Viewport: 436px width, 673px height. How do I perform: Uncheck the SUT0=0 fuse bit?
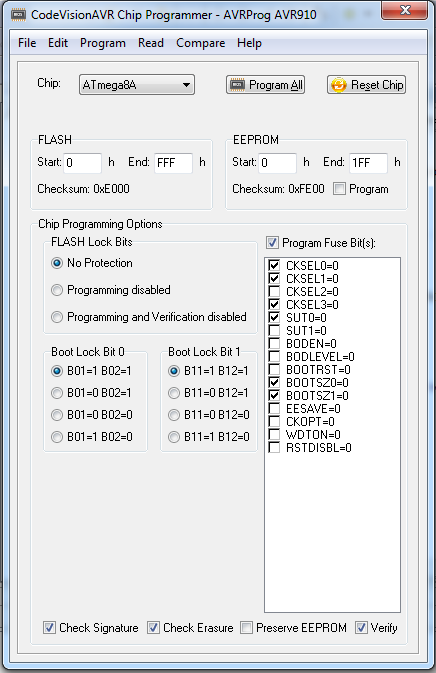(x=274, y=317)
